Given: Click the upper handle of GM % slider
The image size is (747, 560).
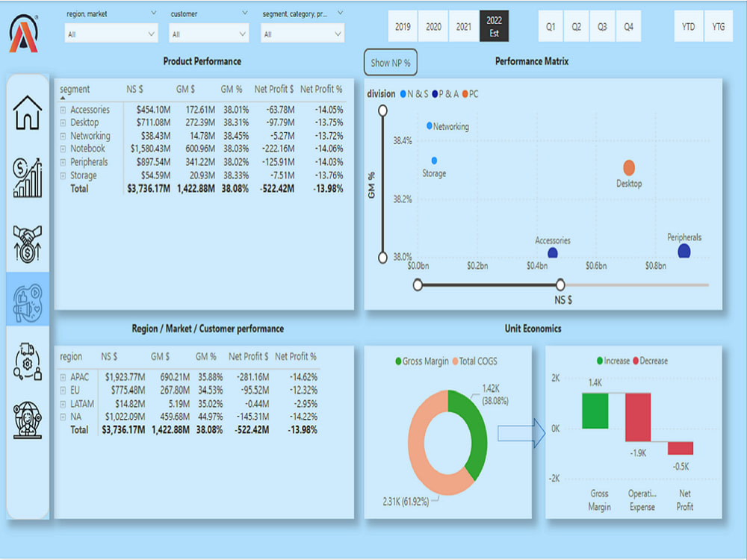Looking at the screenshot, I should click(x=382, y=111).
